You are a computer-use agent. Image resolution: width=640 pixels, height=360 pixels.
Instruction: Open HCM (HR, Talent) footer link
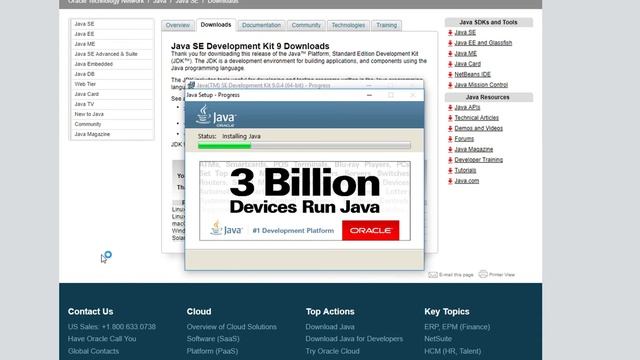coord(453,351)
